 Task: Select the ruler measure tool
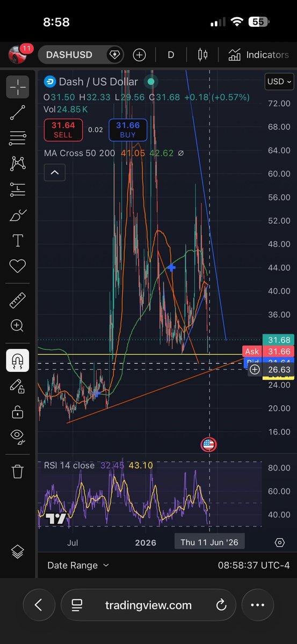pos(18,301)
